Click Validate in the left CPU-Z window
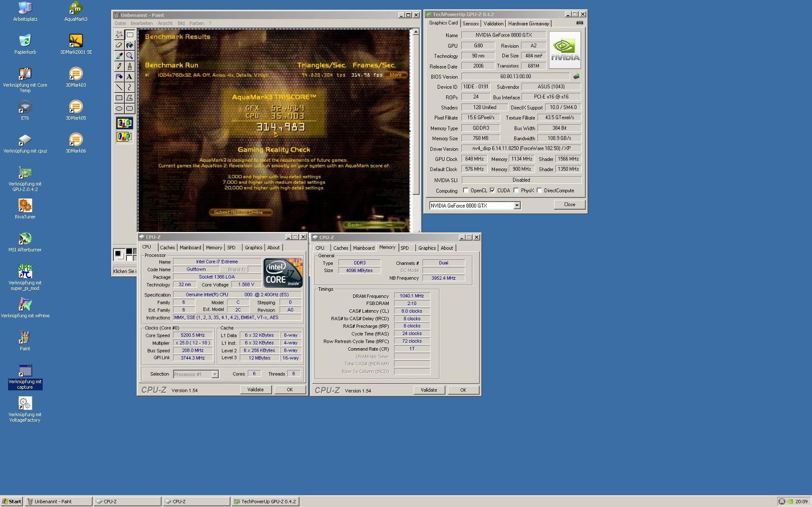Viewport: 812px width, 507px height. point(255,390)
